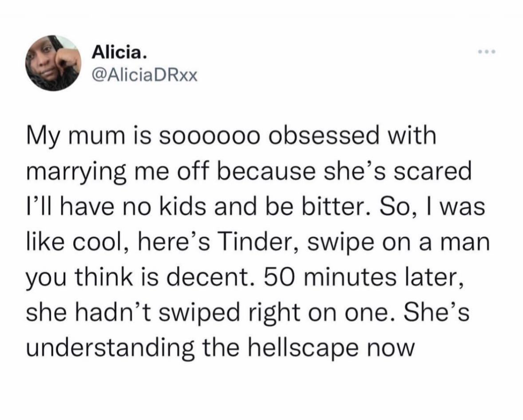Click the @AliciaDRxx handle

(144, 76)
